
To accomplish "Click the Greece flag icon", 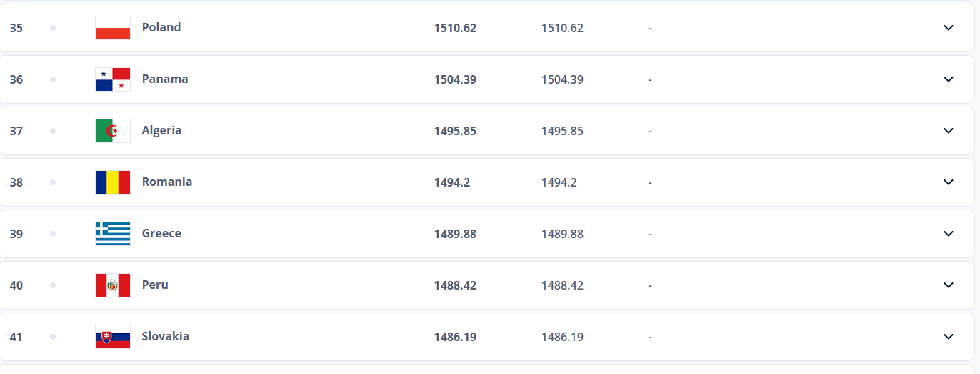I will coord(113,234).
